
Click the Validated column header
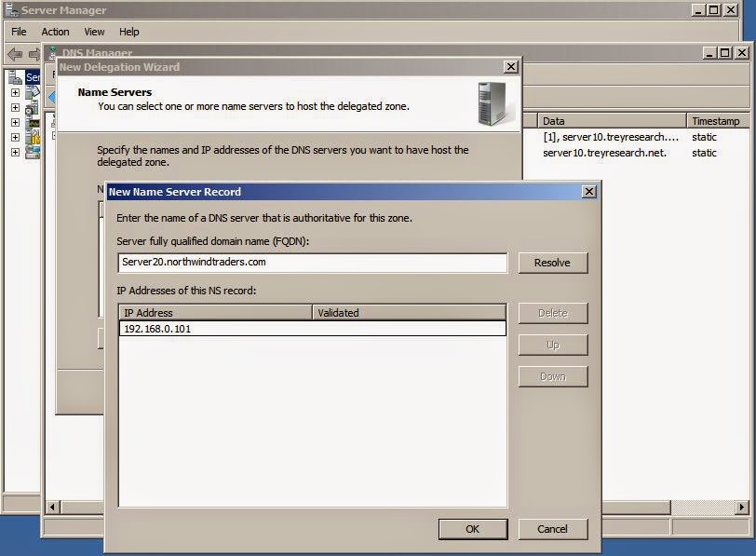410,313
